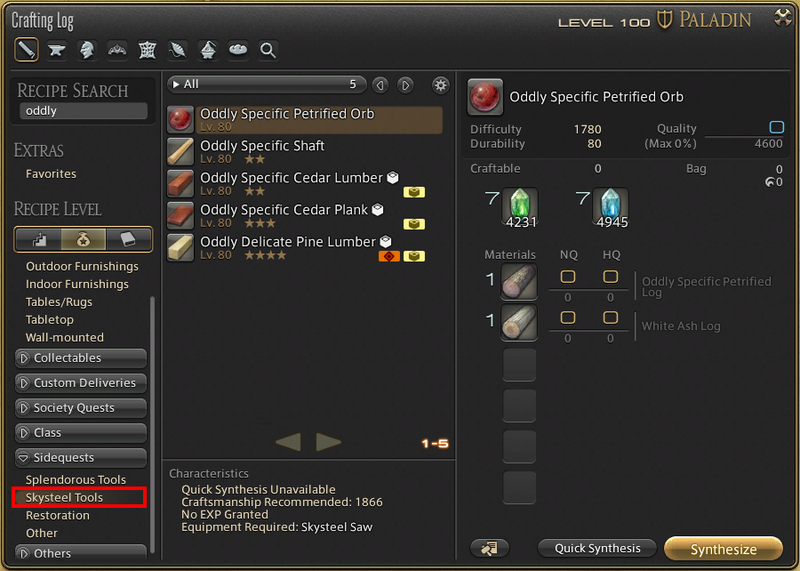Switch to the special recipes bag tab
The image size is (800, 571).
tap(83, 239)
